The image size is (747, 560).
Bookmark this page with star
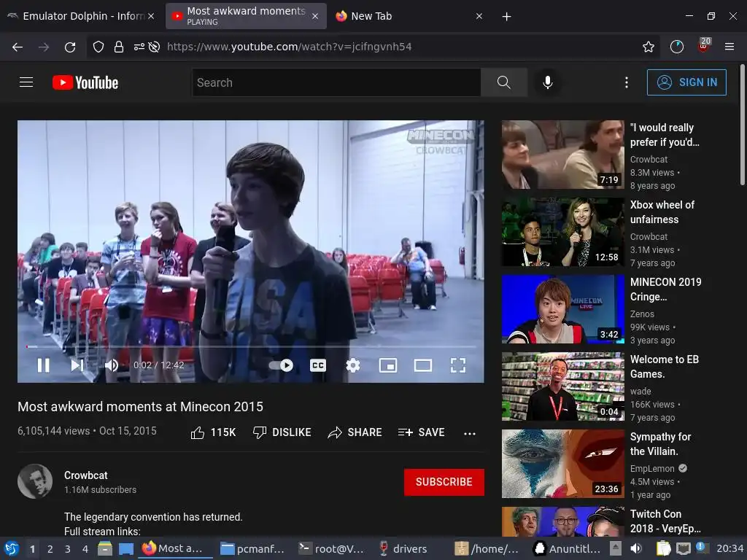pyautogui.click(x=648, y=47)
